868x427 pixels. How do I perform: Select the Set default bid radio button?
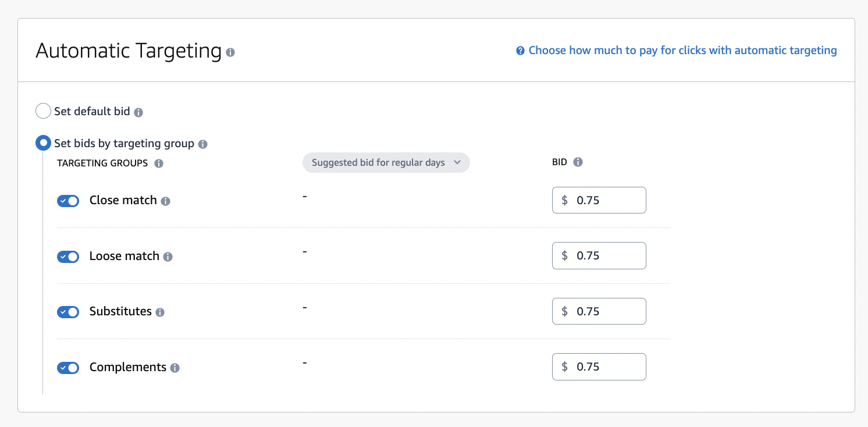pyautogui.click(x=43, y=111)
